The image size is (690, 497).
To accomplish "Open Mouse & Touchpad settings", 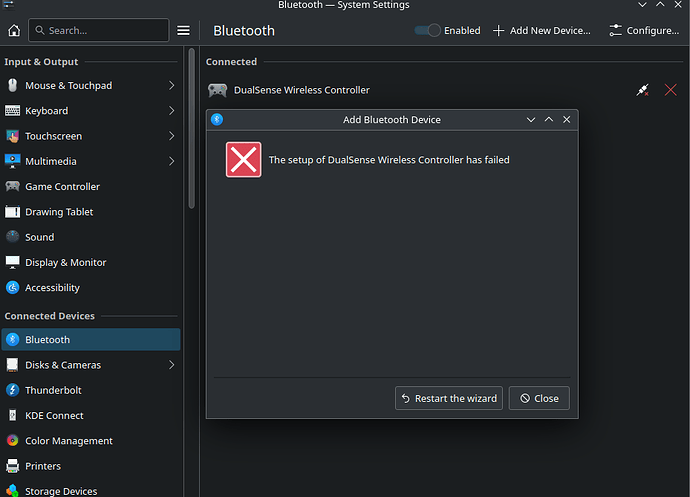I will (91, 85).
